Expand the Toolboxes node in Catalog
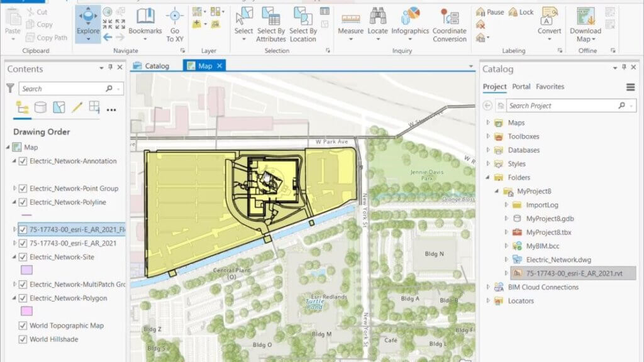Image resolution: width=644 pixels, height=362 pixels. coord(488,136)
